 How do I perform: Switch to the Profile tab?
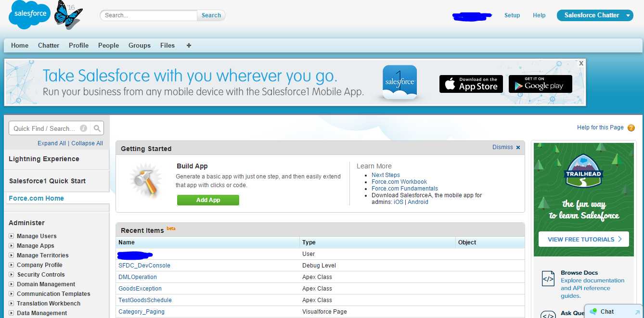(x=78, y=45)
